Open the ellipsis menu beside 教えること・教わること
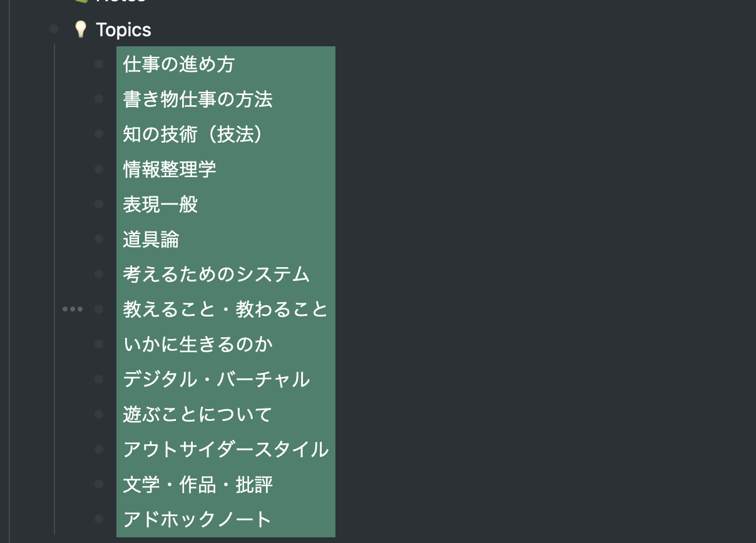The image size is (756, 543). coord(73,308)
